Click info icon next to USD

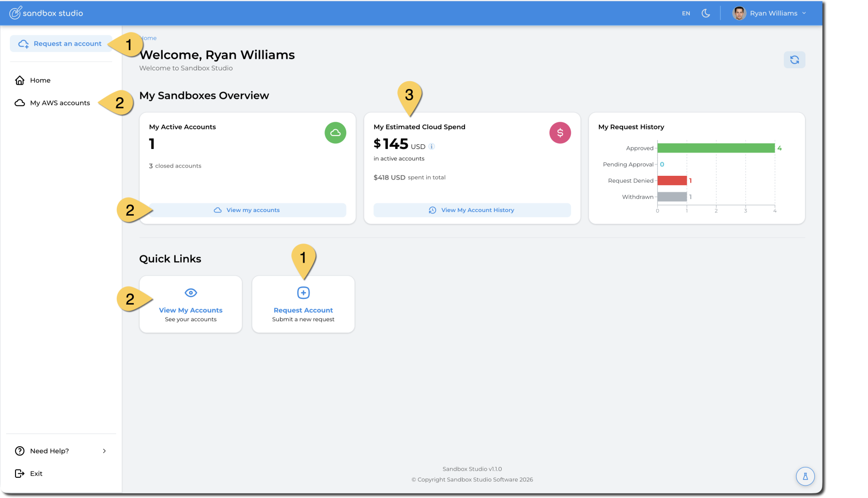431,146
